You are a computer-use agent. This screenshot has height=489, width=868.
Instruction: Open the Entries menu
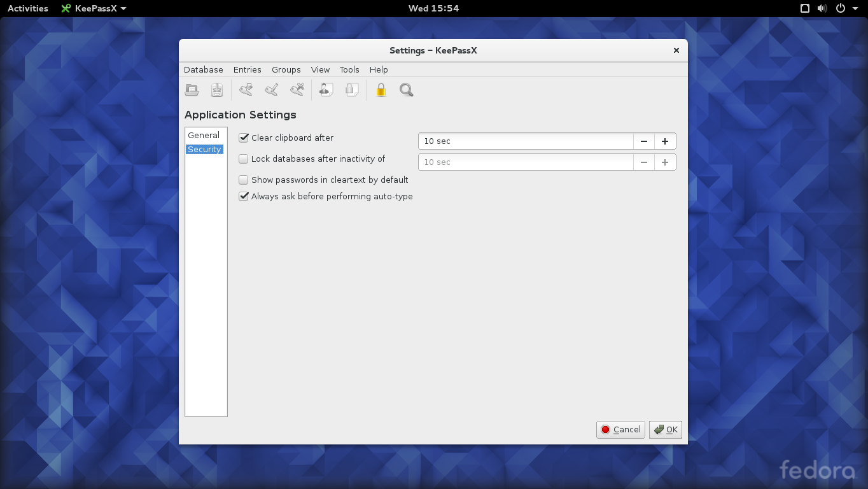click(x=248, y=69)
